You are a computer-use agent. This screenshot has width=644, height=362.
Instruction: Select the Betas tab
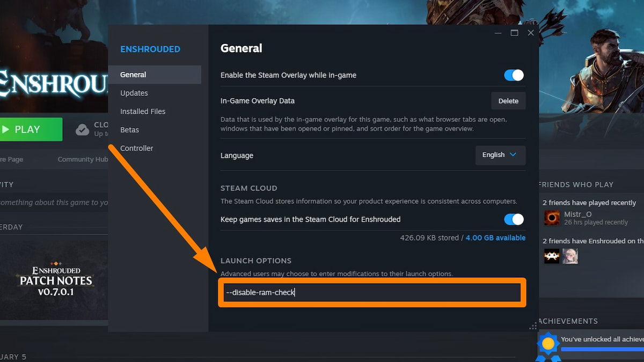click(x=129, y=130)
